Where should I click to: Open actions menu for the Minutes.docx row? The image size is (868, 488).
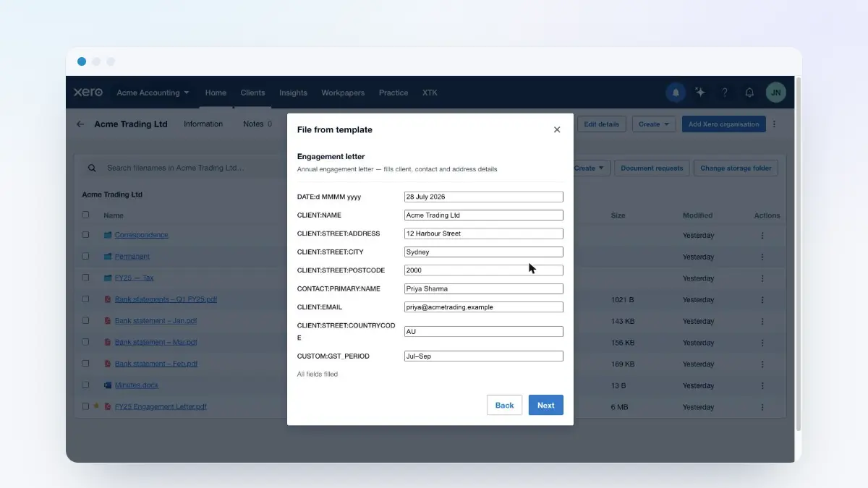coord(762,385)
